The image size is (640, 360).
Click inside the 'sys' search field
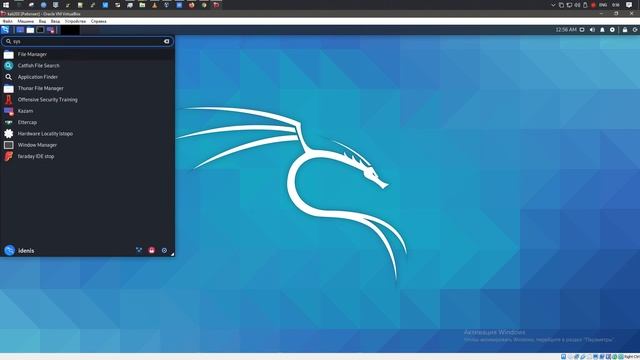coord(87,41)
